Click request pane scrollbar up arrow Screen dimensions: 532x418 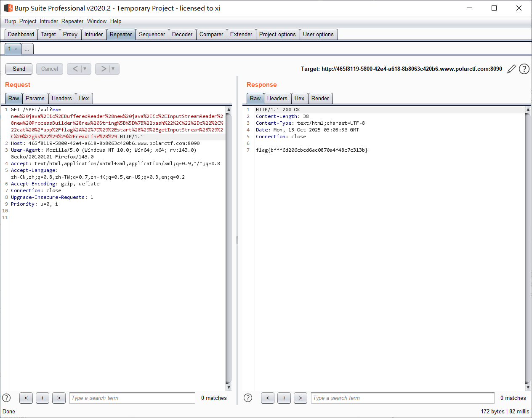click(229, 110)
